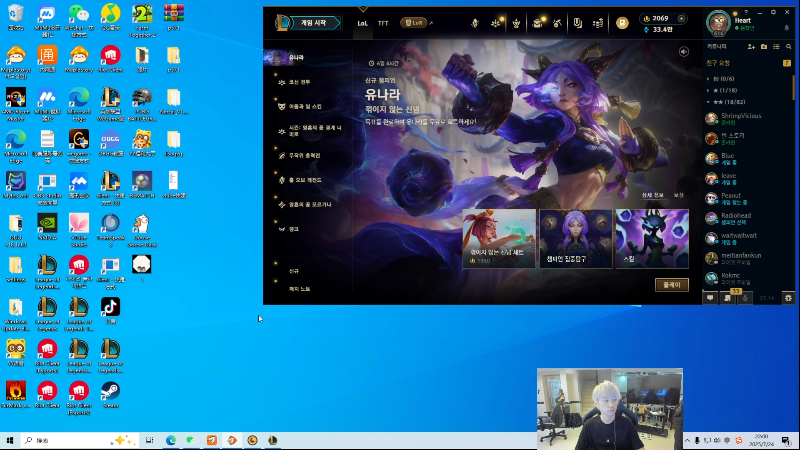Select 영혼의 꽃 모르가나 in left sidebar
The height and width of the screenshot is (450, 800).
pos(312,205)
